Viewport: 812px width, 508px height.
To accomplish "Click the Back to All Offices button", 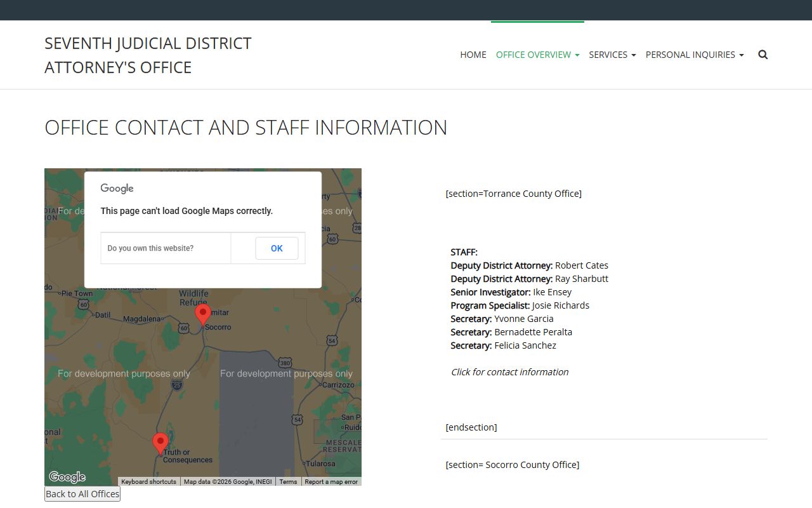I will (x=82, y=494).
